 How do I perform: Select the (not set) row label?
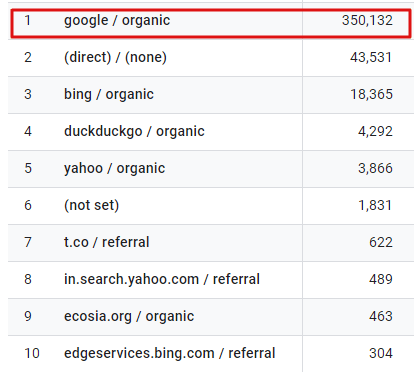(91, 205)
